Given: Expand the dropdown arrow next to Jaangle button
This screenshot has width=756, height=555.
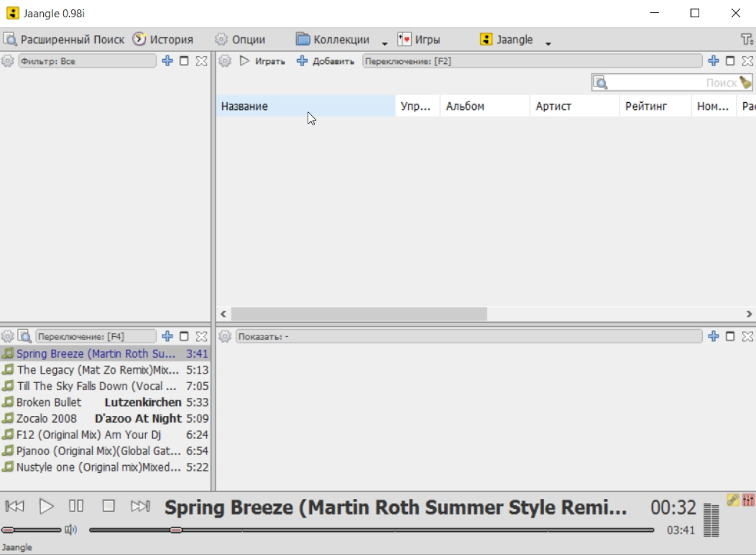Looking at the screenshot, I should [548, 43].
